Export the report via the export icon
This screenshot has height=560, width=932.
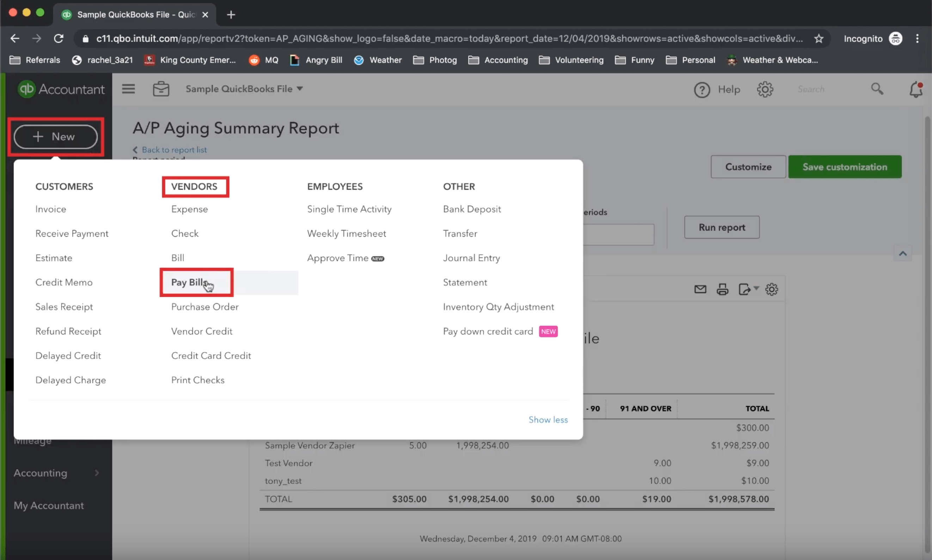(745, 289)
